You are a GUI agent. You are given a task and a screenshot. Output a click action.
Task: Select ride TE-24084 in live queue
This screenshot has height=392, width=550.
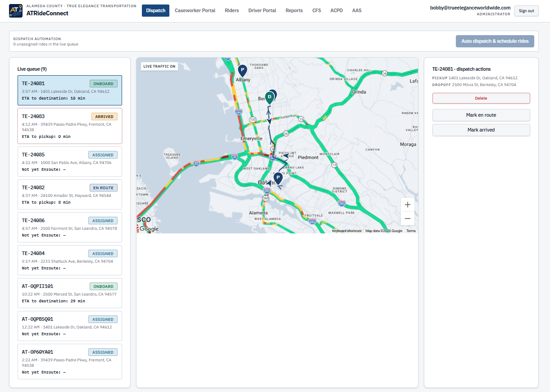pos(70,260)
